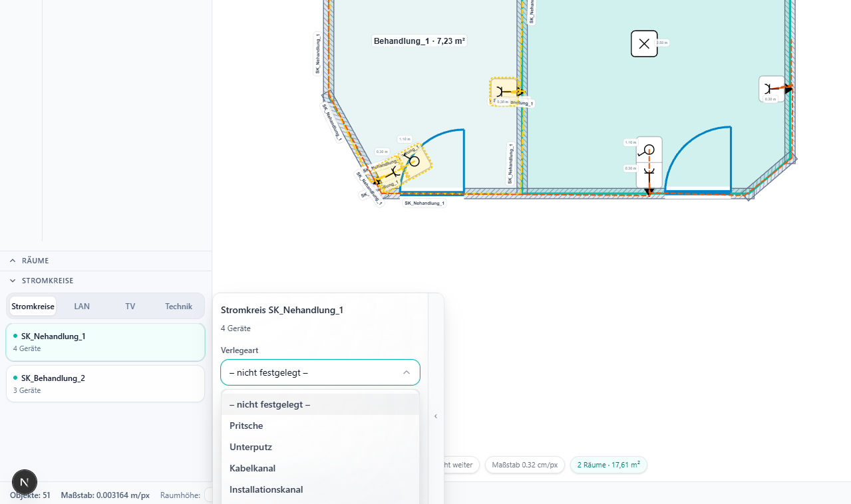Click the 'Maßstab 0.32 cm/px' pill

(x=525, y=465)
